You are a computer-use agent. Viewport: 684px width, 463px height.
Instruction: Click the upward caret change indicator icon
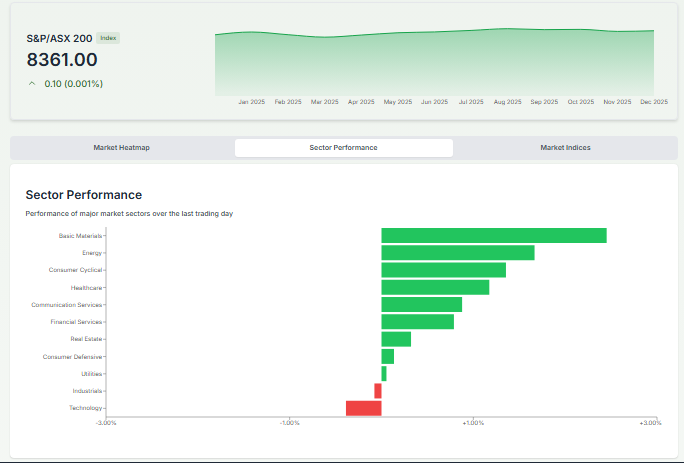(x=32, y=83)
